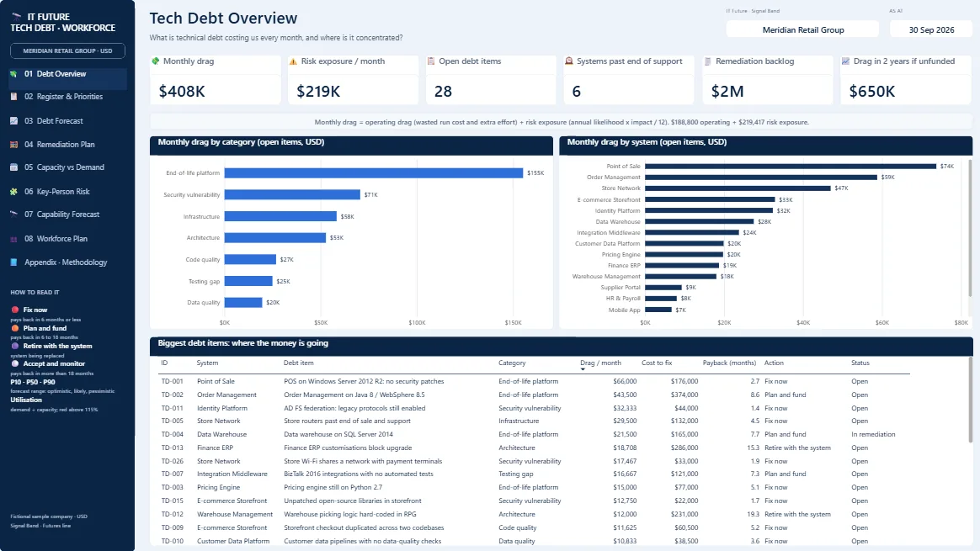Sort by Payback (months) column header

729,363
